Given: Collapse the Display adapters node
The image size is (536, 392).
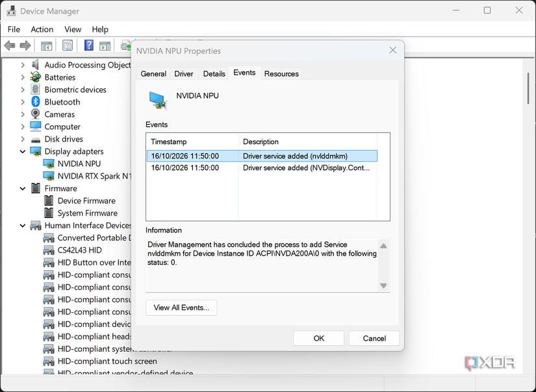Looking at the screenshot, I should click(x=23, y=151).
